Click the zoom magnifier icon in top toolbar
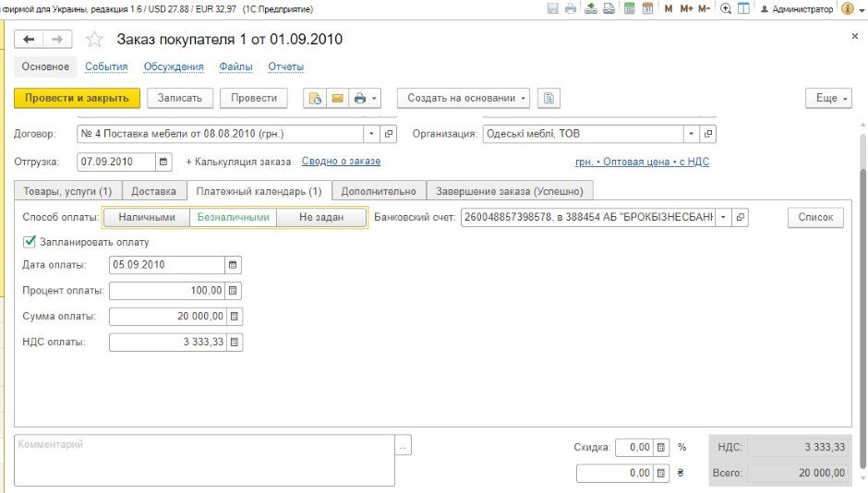The image size is (868, 493). point(726,8)
